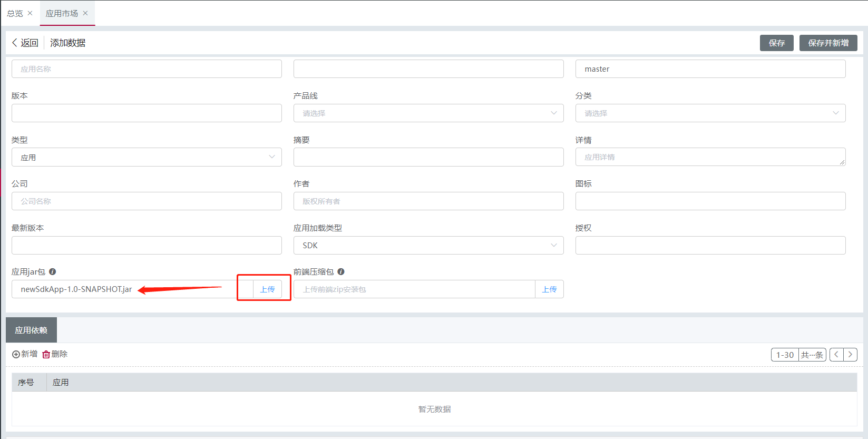Go to the next page arrow
Screen dimensions: 868x439
(850, 355)
